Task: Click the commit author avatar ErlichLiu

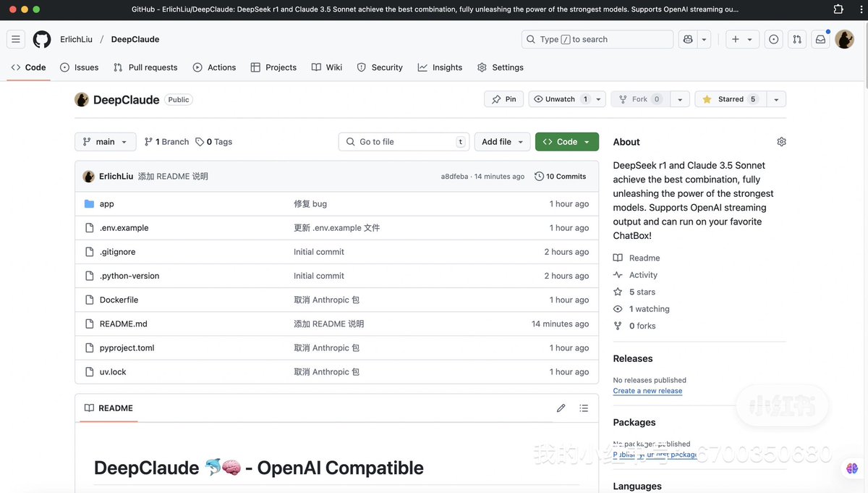Action: [89, 177]
